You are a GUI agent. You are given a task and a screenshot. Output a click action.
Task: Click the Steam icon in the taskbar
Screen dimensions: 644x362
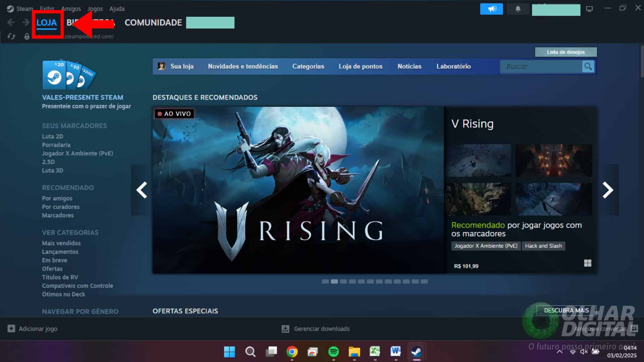[417, 352]
